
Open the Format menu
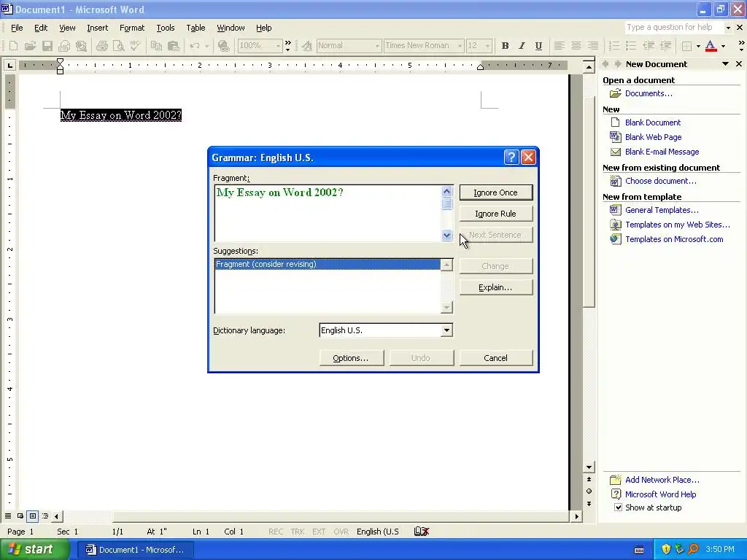coord(132,28)
